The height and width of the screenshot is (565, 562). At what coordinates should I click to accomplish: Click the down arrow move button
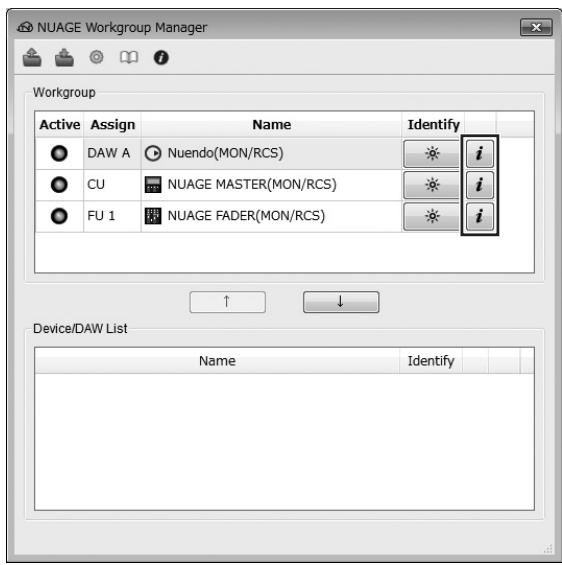pos(341,302)
